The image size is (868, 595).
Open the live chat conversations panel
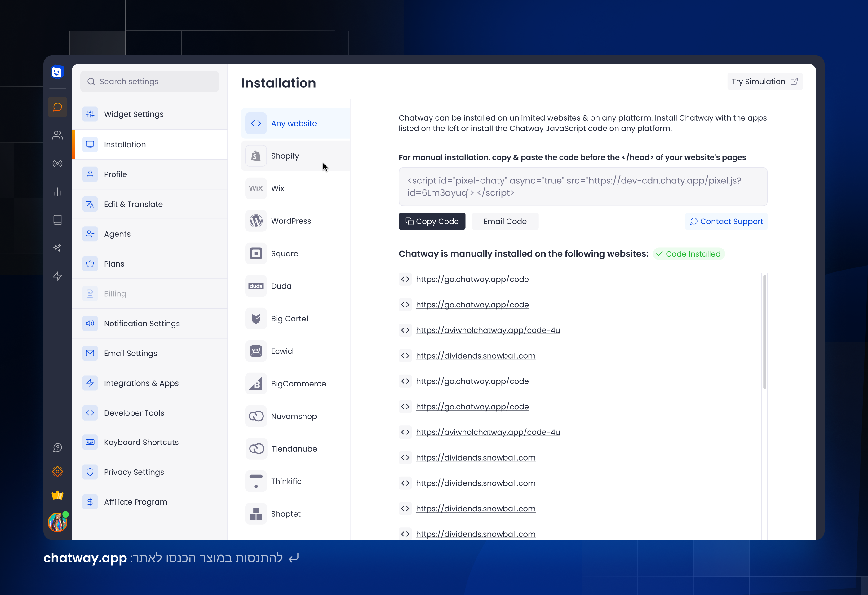click(x=57, y=107)
